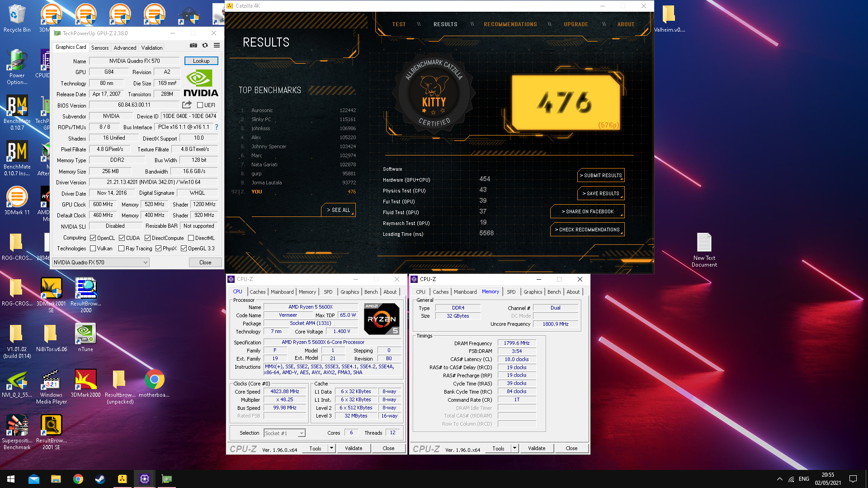
Task: Open the Windows Media Player shortcut
Action: (x=51, y=386)
